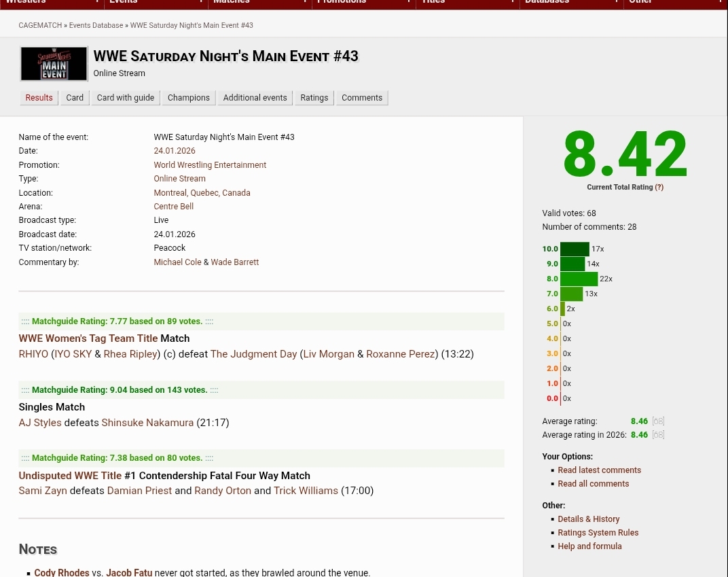Click the 'Peacock' TV station value
The image size is (728, 577).
coord(170,247)
